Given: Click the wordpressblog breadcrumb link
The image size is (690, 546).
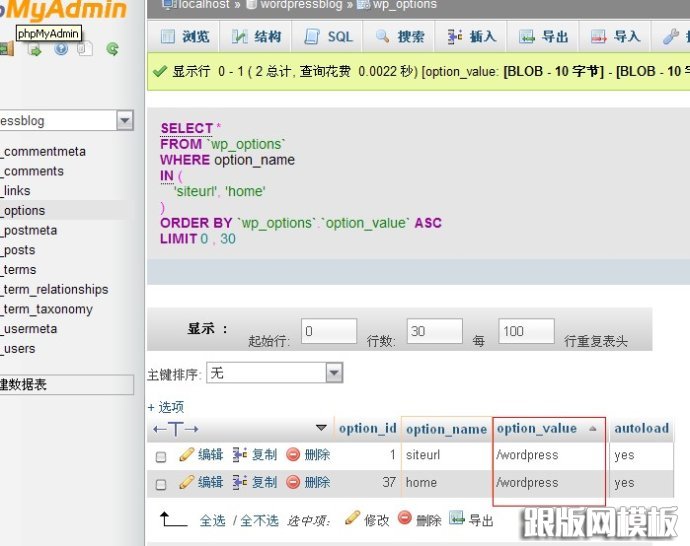Looking at the screenshot, I should (301, 4).
